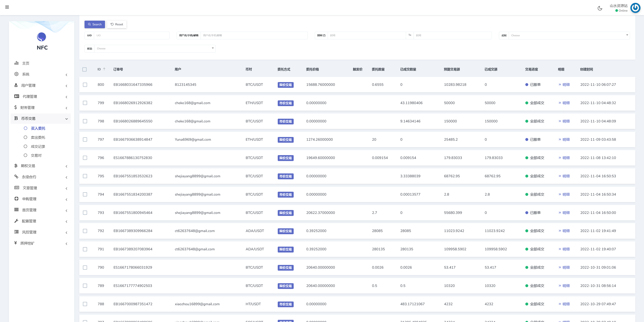Click the 财务管理 dollar icon
Viewport: 644px width, 322px height.
[x=15, y=107]
